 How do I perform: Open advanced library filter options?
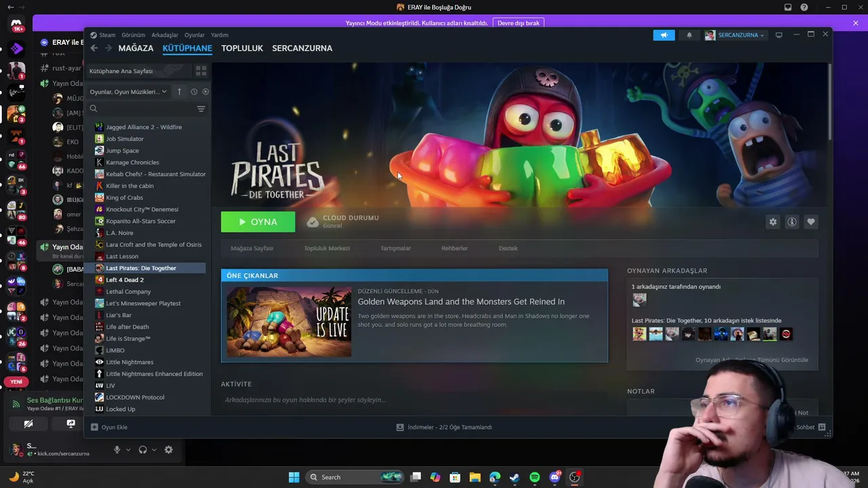coord(201,108)
